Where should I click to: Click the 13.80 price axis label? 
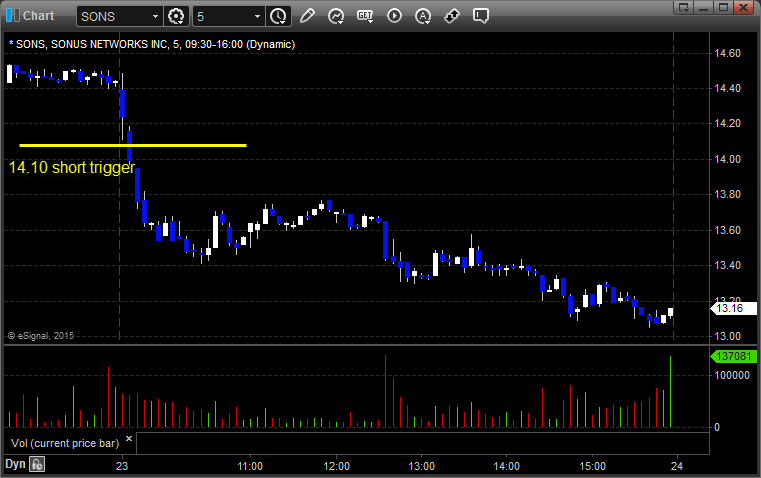pyautogui.click(x=728, y=194)
